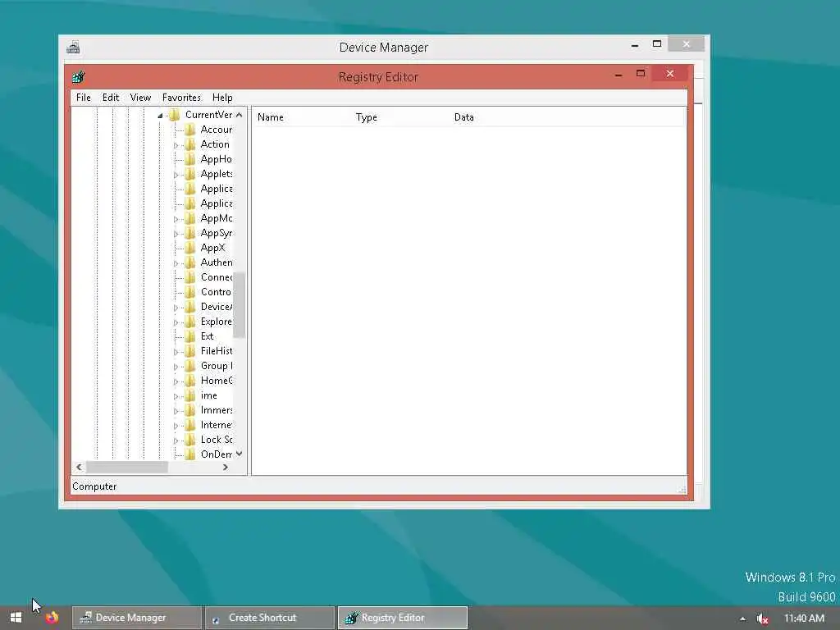The height and width of the screenshot is (630, 840).
Task: Expand the AppSyr key
Action: click(x=176, y=234)
